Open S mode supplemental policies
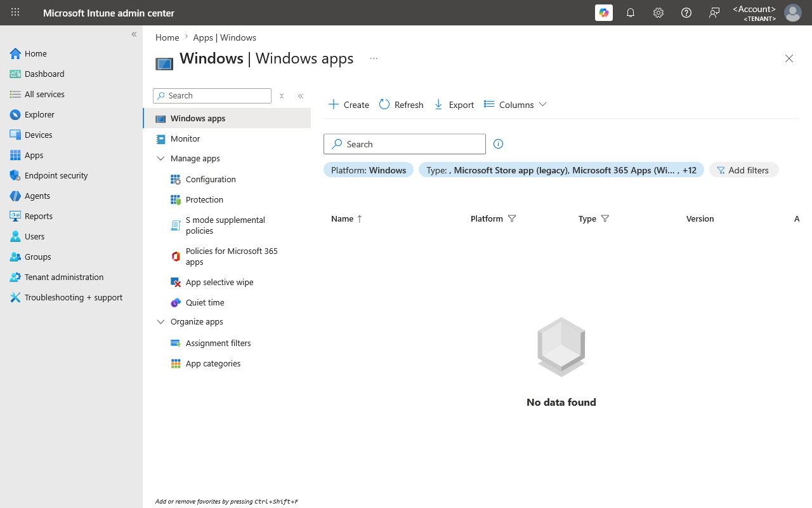Viewport: 812px width, 508px height. [227, 225]
